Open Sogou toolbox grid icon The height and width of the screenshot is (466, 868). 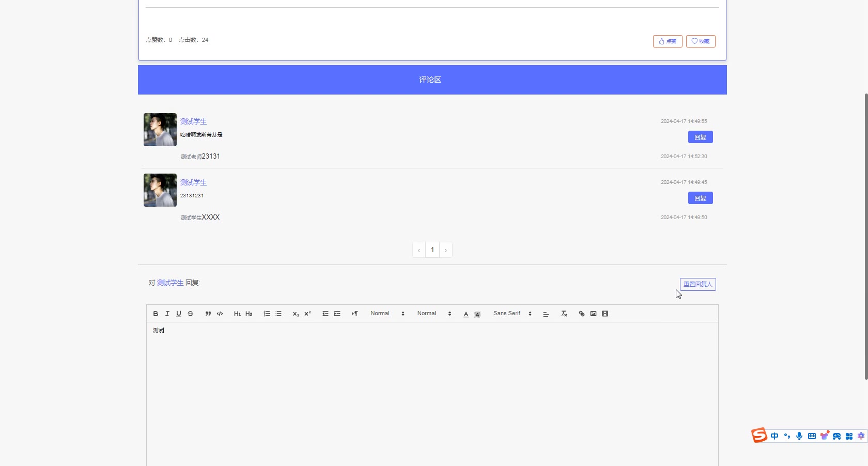tap(849, 436)
